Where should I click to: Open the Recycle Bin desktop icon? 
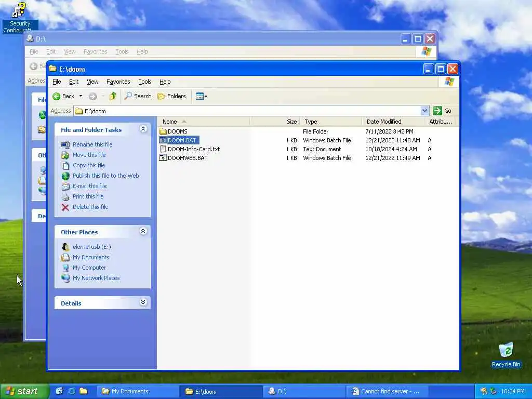click(x=506, y=354)
